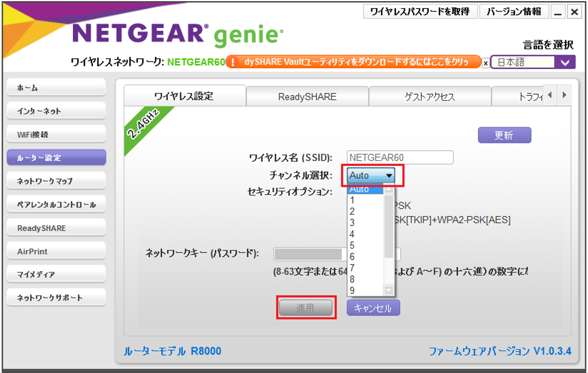Select ルーター設定 in the sidebar
This screenshot has width=588, height=373.
point(56,157)
